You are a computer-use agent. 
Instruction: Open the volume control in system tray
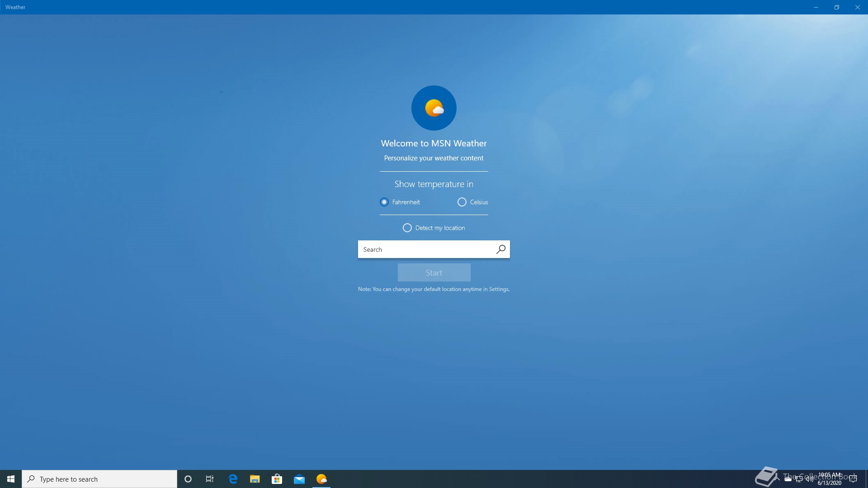[809, 479]
